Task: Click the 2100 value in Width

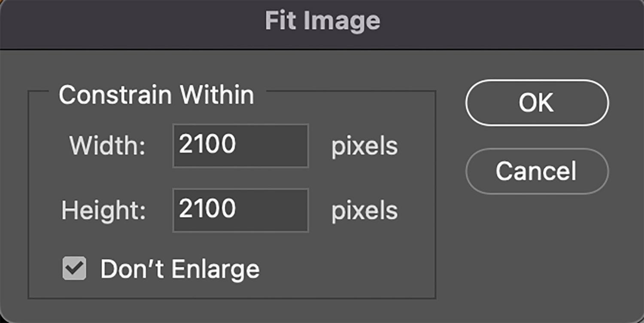Action: 207,144
